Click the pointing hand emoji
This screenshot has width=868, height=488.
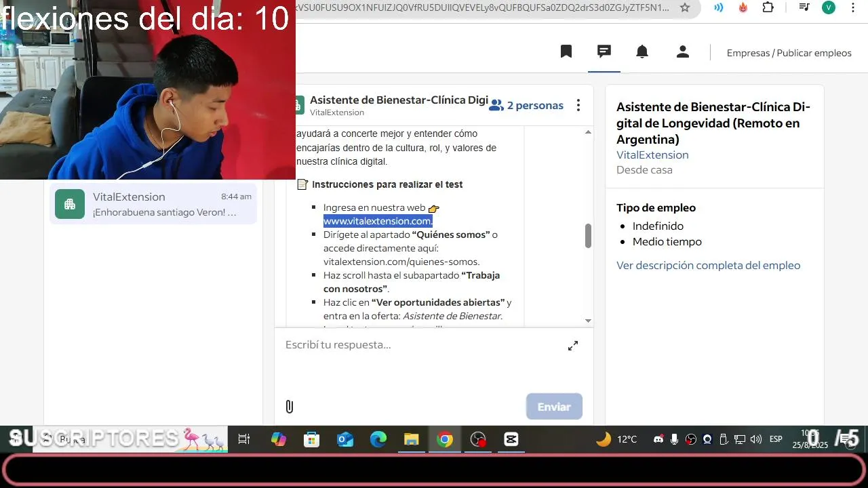434,208
